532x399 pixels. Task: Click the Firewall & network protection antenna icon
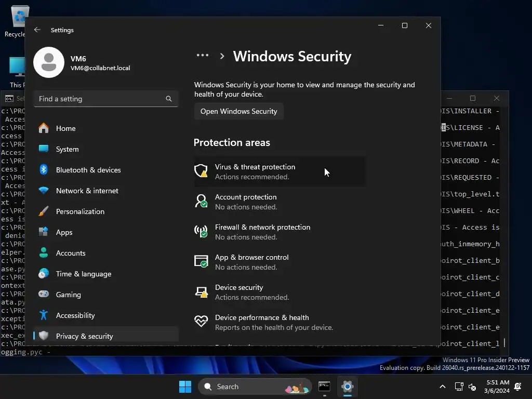click(201, 231)
